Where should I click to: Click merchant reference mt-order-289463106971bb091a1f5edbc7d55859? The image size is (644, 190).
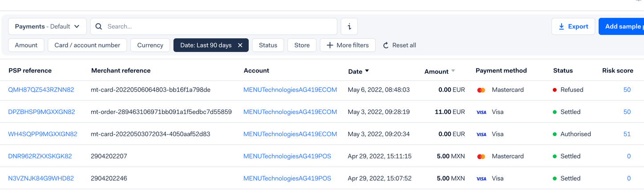coord(161,112)
